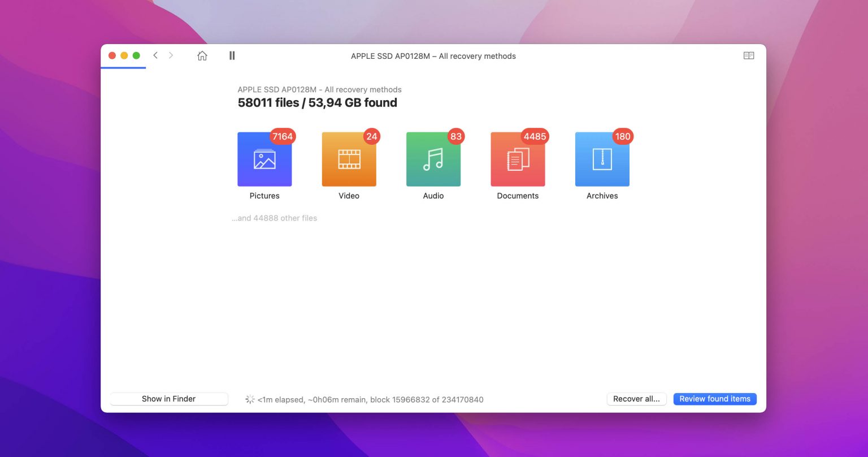
Task: Minimize window with yellow traffic light
Action: (124, 55)
